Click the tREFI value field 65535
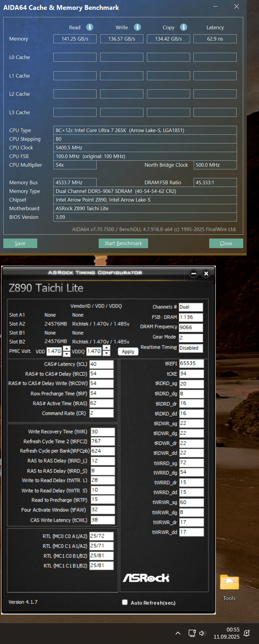Viewport: 259px width, 644px height. (192, 363)
